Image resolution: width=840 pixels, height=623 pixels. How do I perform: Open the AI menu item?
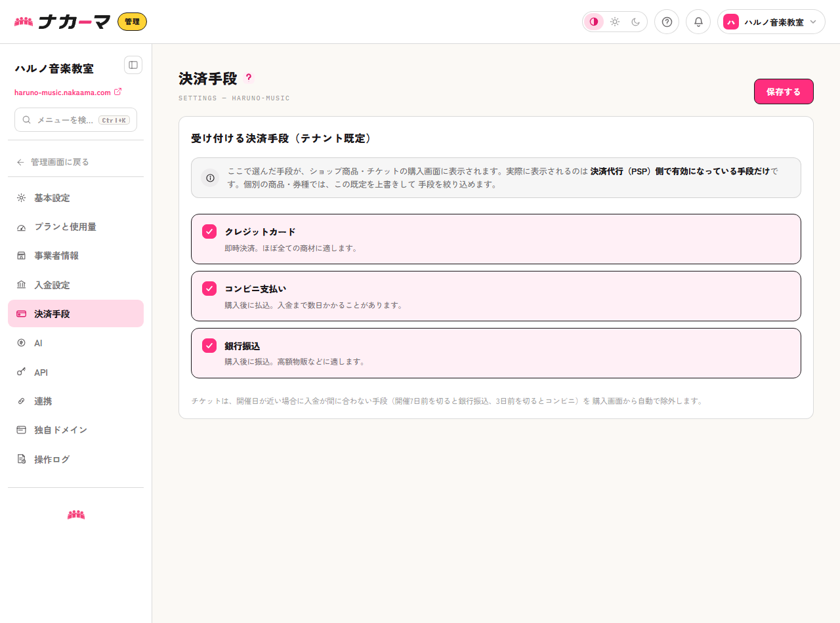pyautogui.click(x=75, y=343)
